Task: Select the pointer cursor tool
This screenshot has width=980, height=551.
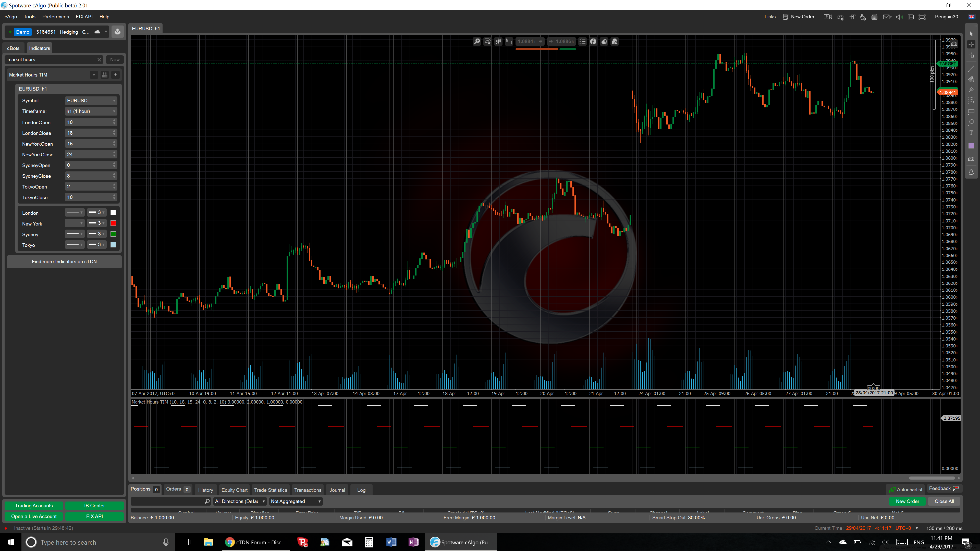Action: pyautogui.click(x=971, y=34)
